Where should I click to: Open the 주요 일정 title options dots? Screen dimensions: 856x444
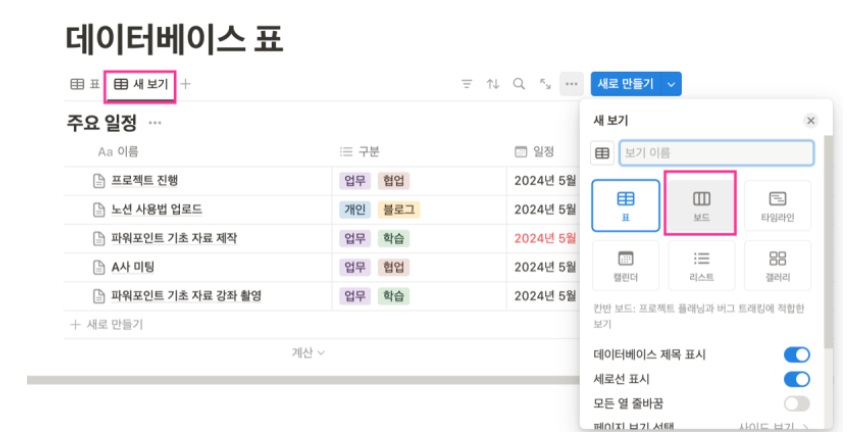click(x=155, y=123)
